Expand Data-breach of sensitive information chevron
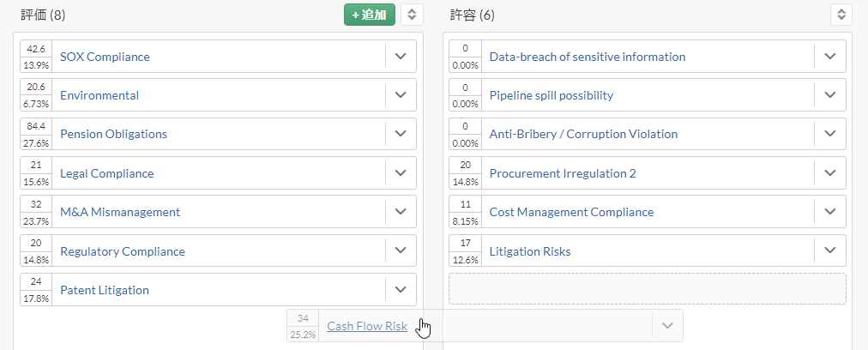868x350 pixels. coord(829,56)
